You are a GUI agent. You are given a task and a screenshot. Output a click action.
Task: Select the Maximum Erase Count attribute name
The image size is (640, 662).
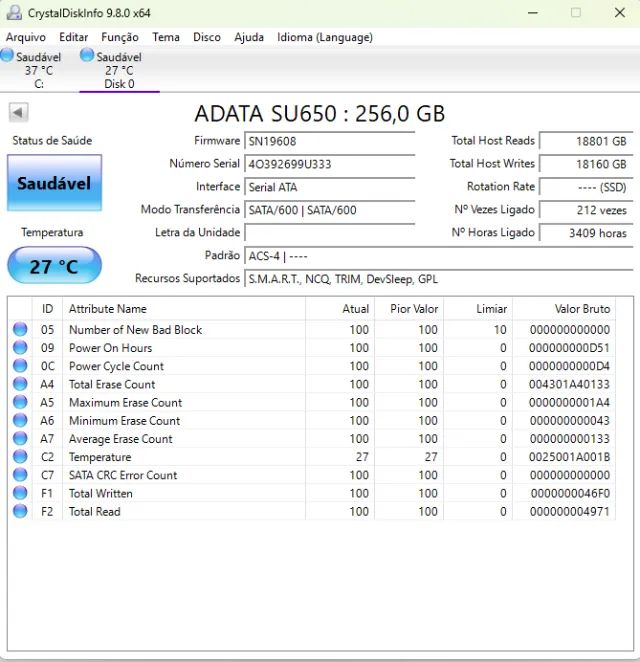click(125, 402)
